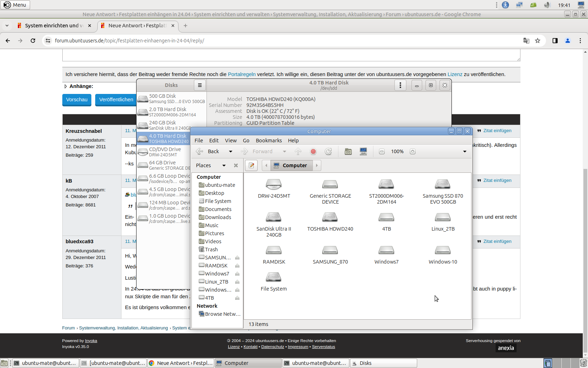
Task: Eject the Linux_2TB volume in sidebar
Action: click(237, 282)
